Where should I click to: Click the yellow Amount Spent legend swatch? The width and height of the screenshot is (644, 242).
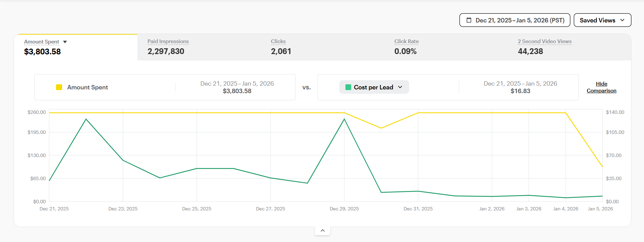pos(59,87)
